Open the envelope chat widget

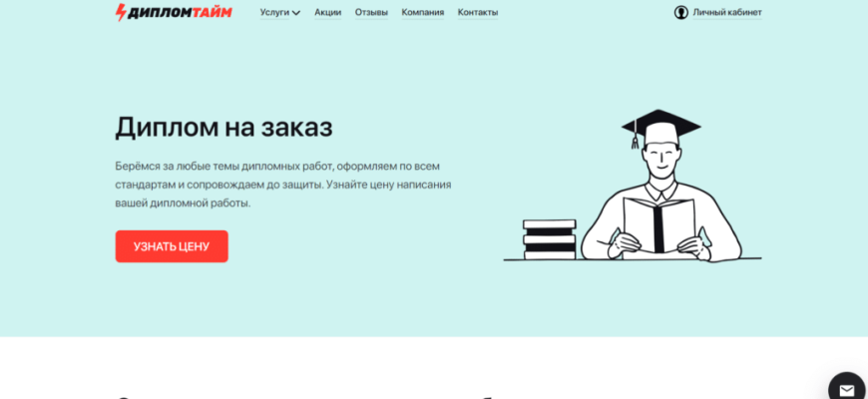846,390
